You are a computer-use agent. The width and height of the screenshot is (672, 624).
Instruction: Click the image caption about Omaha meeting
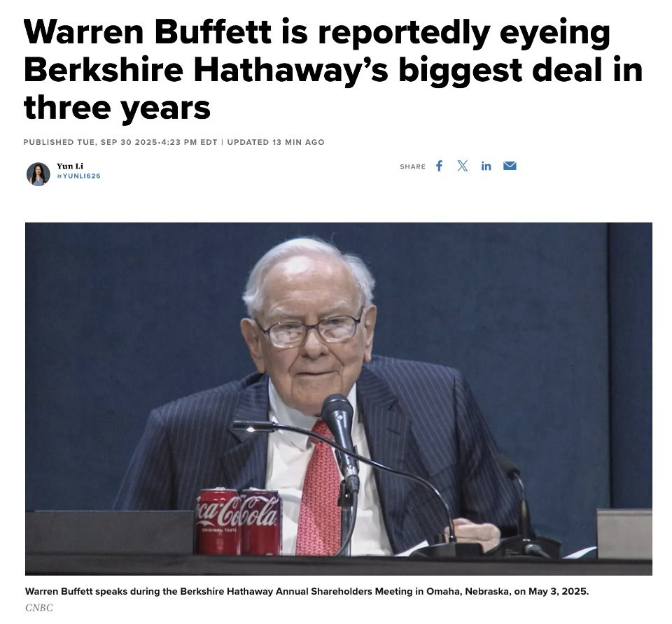(x=307, y=591)
